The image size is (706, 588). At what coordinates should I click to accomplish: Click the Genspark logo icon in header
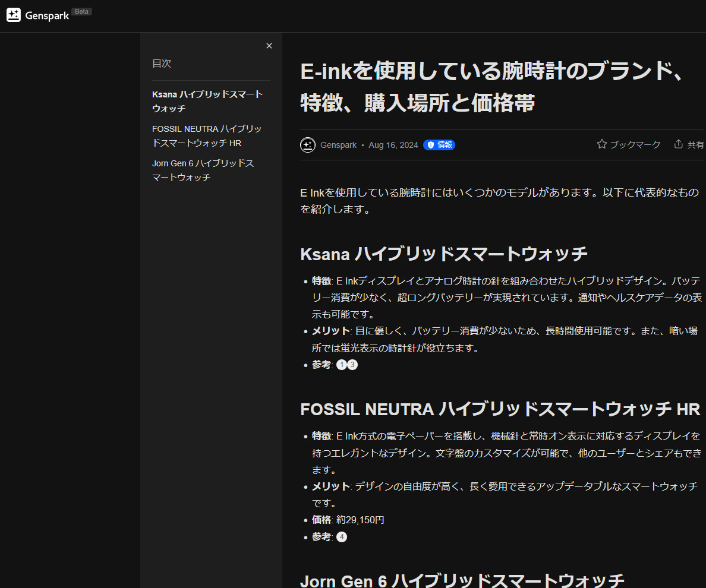coord(14,15)
